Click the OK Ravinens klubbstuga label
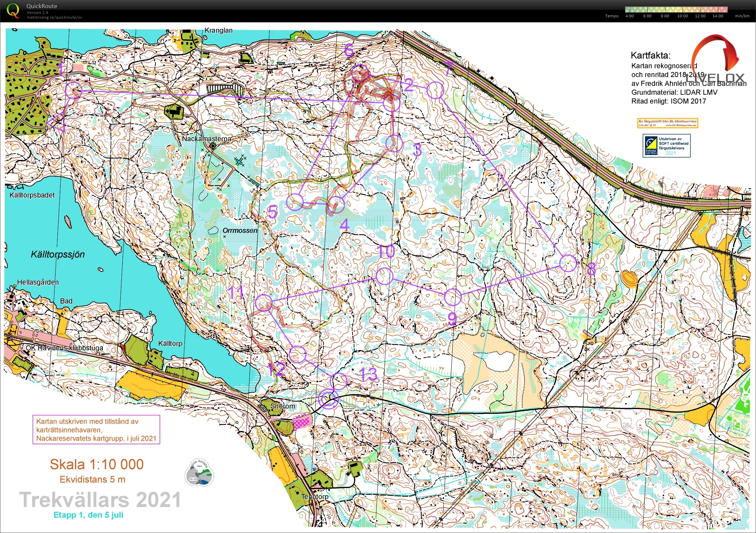Screen dimensions: 756x533 pos(64,348)
